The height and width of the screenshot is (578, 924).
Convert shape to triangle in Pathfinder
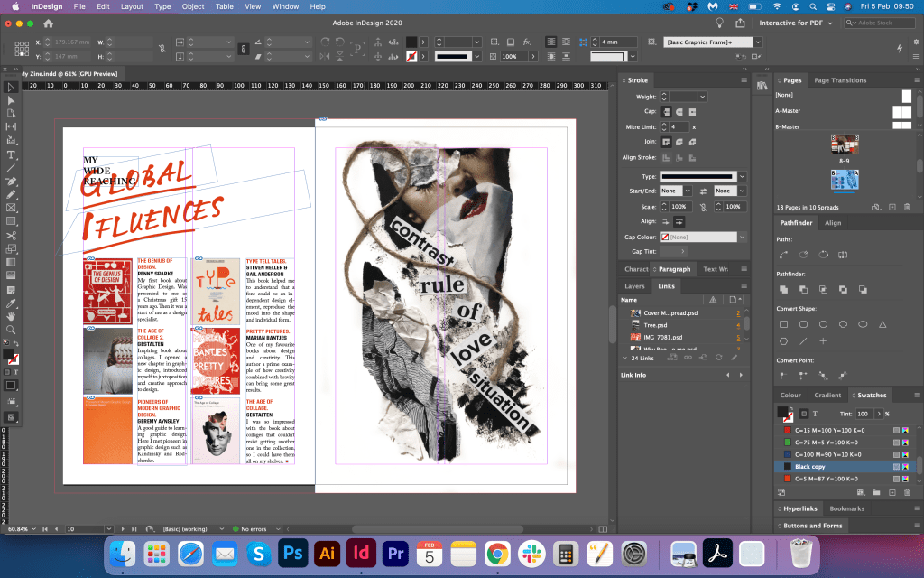click(882, 324)
